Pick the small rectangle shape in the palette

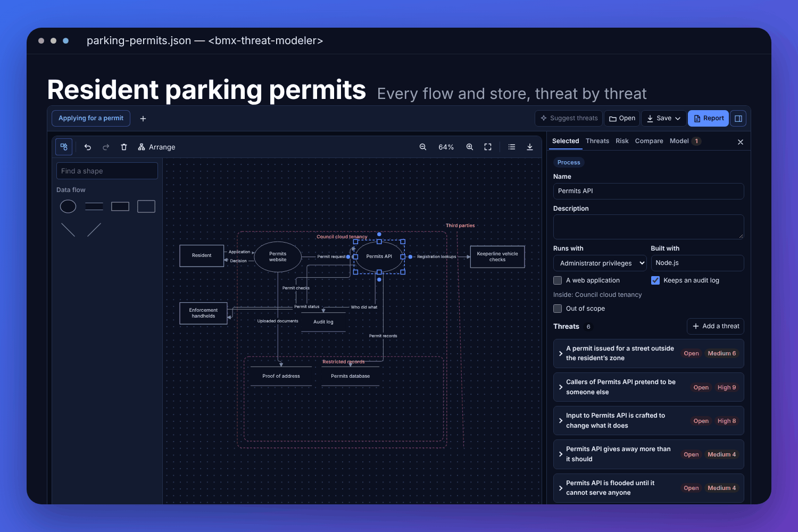pyautogui.click(x=120, y=206)
